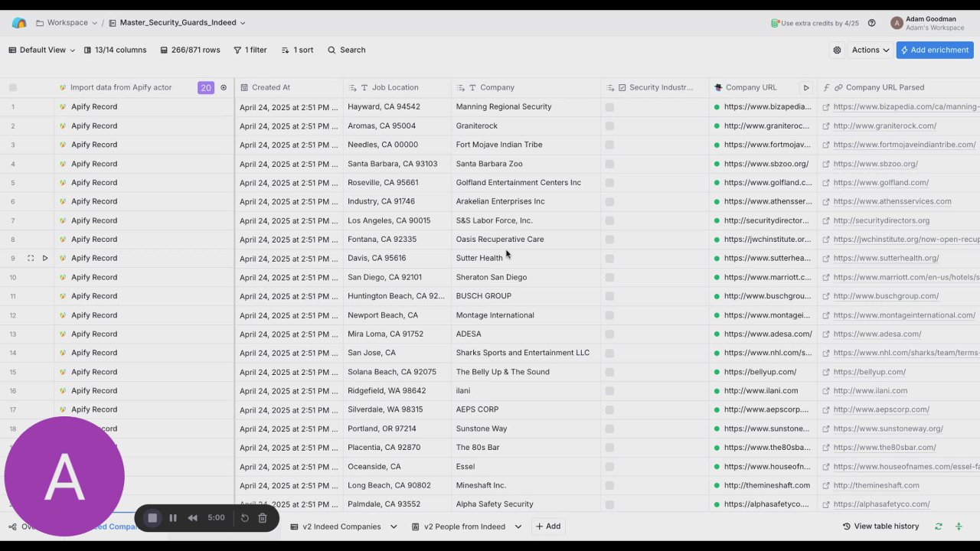Check Security Industry box for Graniterock

pyautogui.click(x=609, y=126)
